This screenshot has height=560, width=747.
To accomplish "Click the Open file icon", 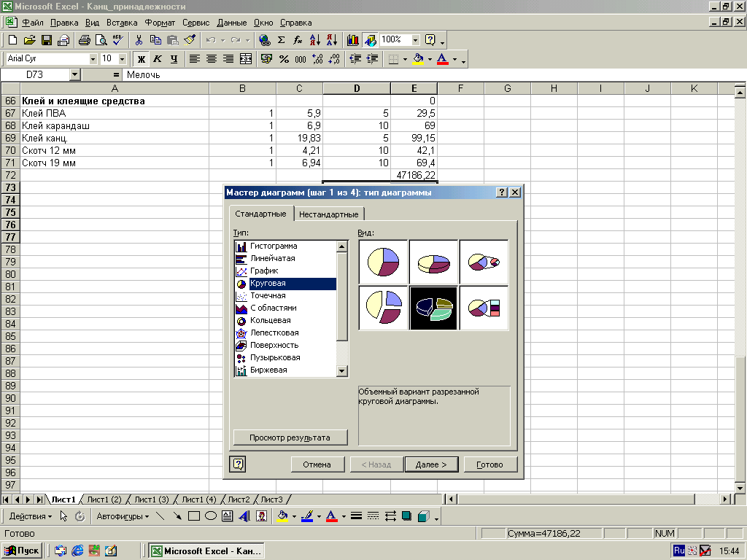I will [29, 40].
